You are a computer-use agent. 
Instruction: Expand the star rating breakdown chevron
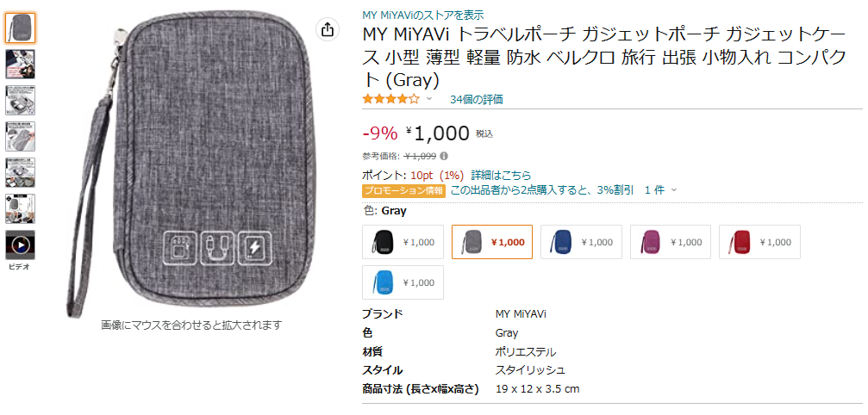[x=429, y=99]
